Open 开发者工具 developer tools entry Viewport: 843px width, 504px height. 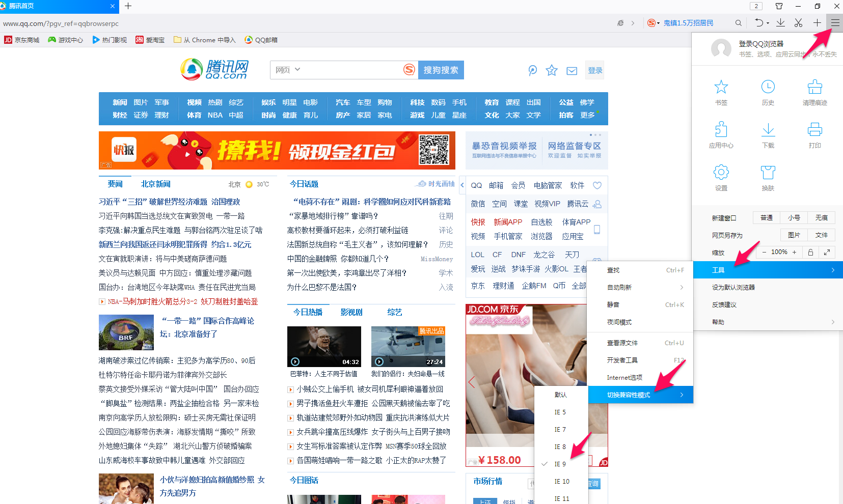coord(640,360)
